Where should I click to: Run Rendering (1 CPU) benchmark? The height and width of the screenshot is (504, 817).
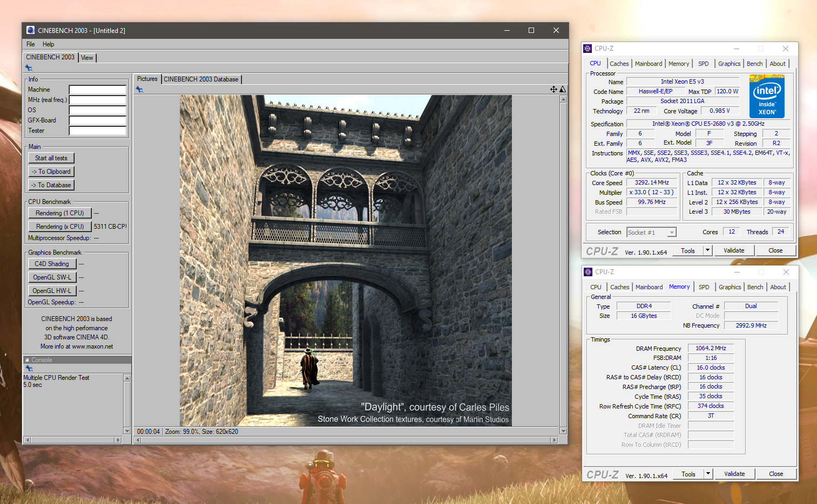click(60, 213)
